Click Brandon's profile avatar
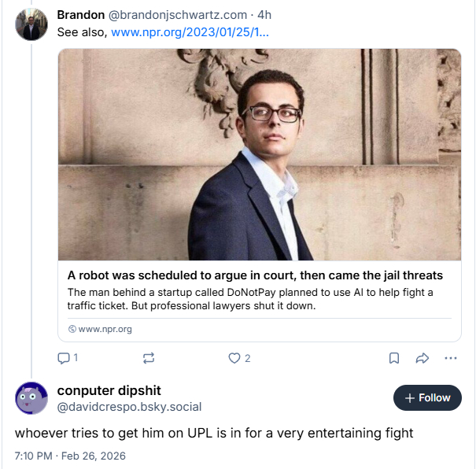Viewport: 476px width, 469px height. 31,25
